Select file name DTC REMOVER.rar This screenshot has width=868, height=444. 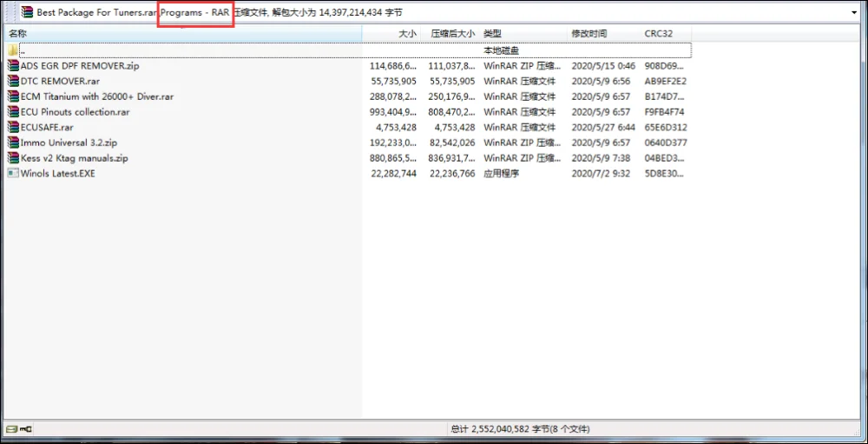(61, 81)
